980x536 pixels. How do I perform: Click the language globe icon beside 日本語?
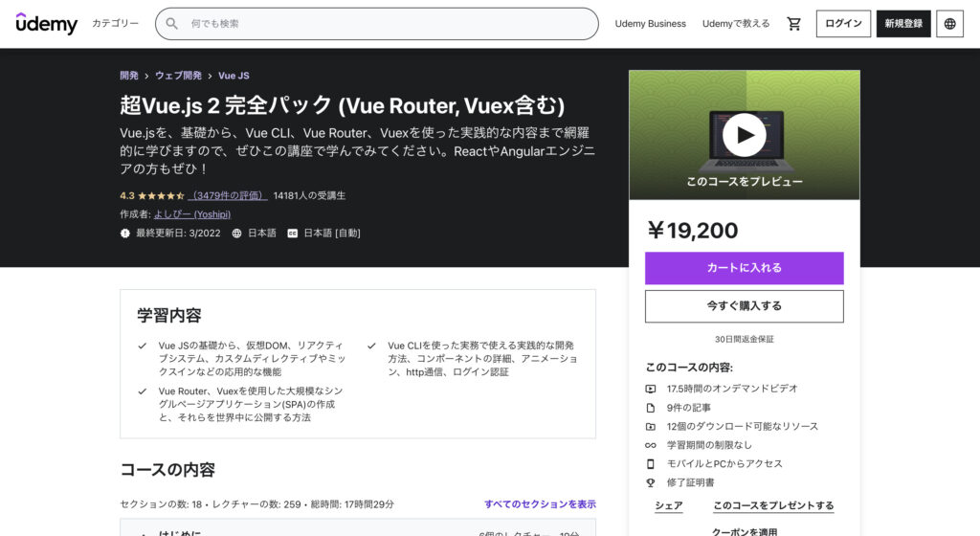click(236, 233)
